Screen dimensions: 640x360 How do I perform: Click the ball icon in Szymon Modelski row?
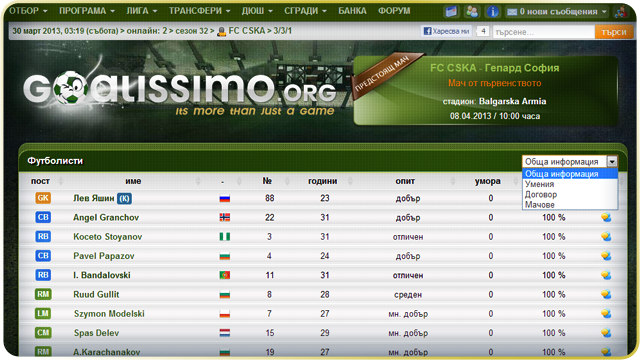pos(606,313)
